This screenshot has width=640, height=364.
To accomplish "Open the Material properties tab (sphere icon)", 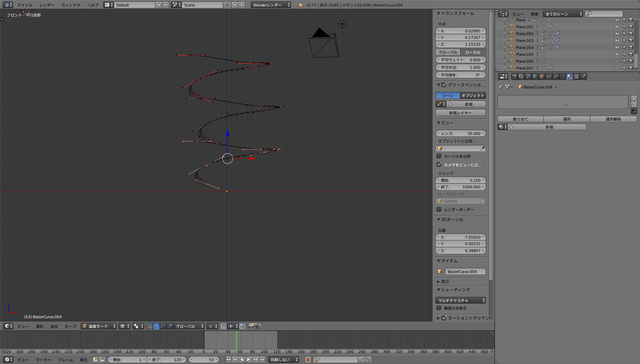I will 569,76.
